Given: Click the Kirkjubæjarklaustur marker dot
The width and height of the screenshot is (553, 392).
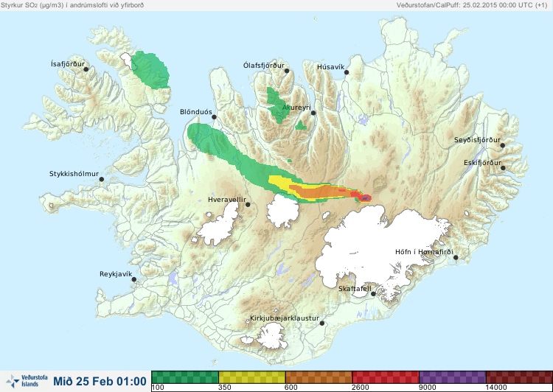Looking at the screenshot, I should click(x=322, y=323).
